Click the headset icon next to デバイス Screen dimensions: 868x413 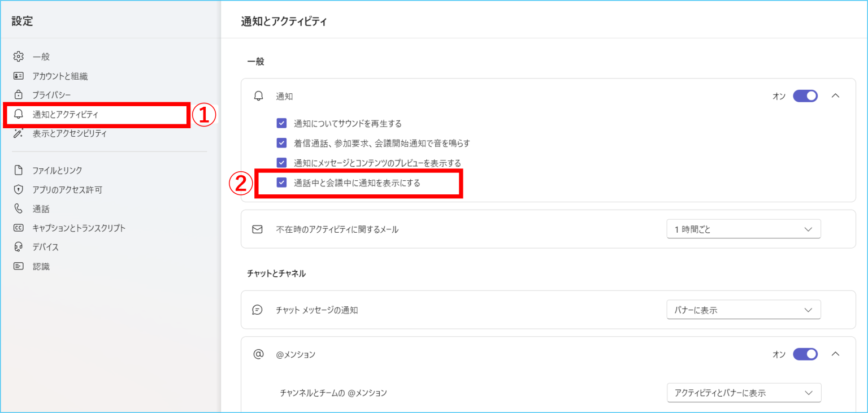(x=19, y=247)
